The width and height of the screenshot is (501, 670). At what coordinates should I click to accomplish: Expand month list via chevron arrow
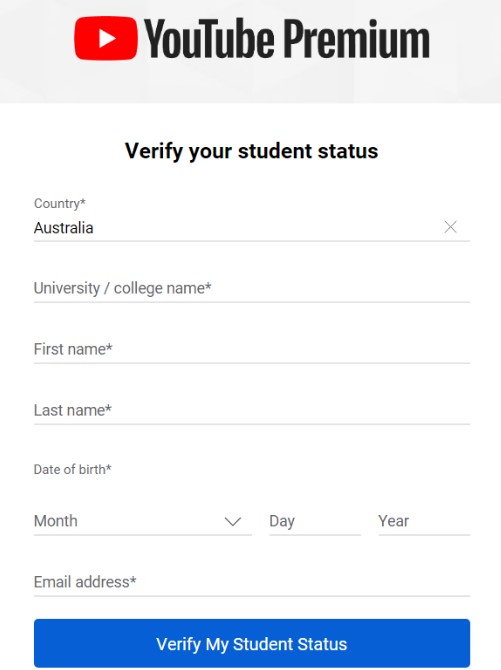point(233,521)
